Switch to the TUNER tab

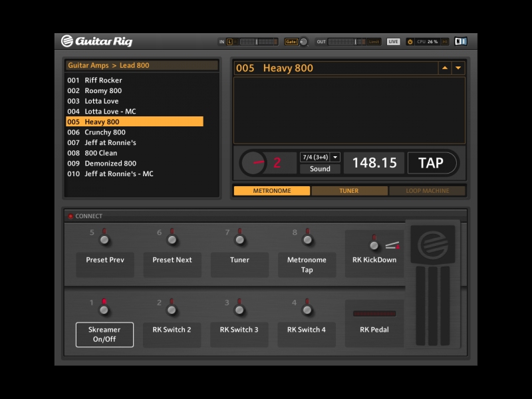[x=349, y=191]
